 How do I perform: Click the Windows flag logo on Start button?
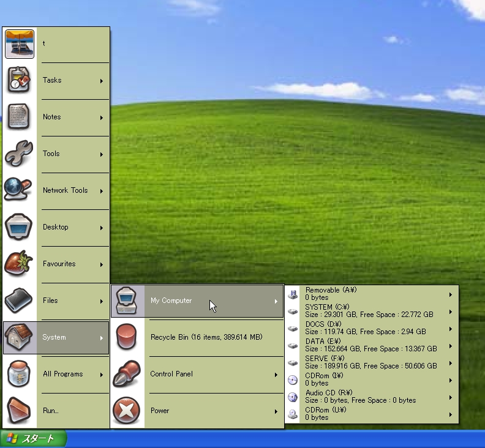tap(12, 438)
